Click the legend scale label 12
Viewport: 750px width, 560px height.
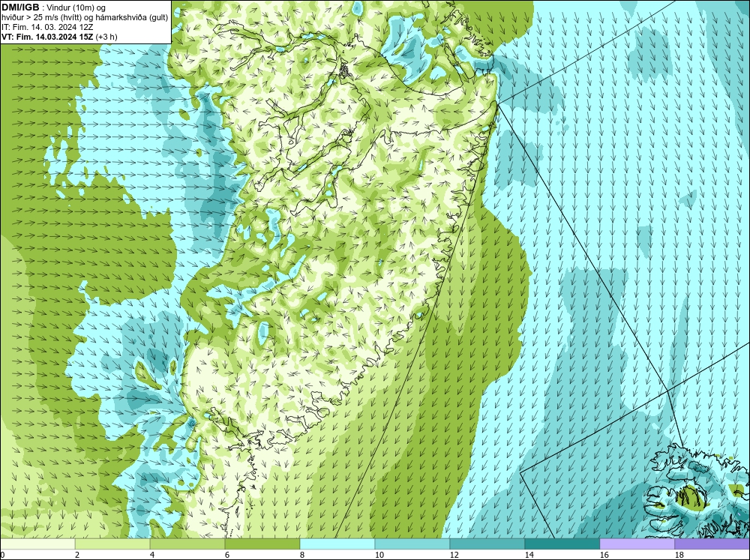point(454,555)
